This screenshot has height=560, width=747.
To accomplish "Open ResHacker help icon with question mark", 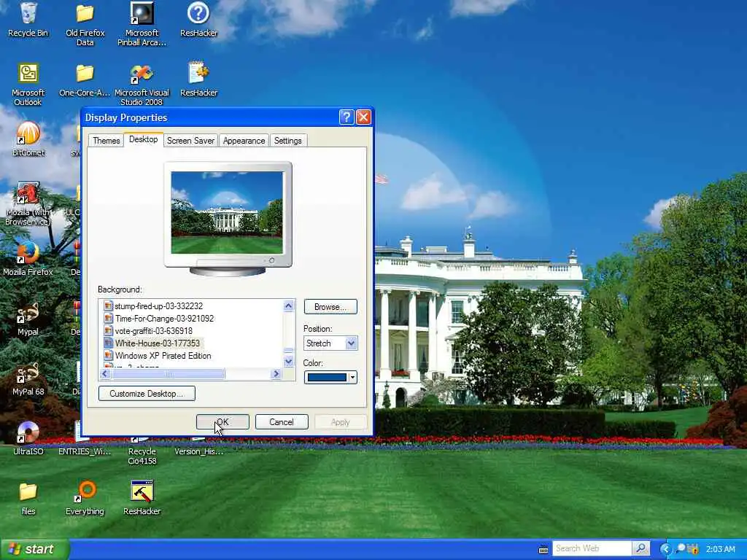I will pos(198,20).
